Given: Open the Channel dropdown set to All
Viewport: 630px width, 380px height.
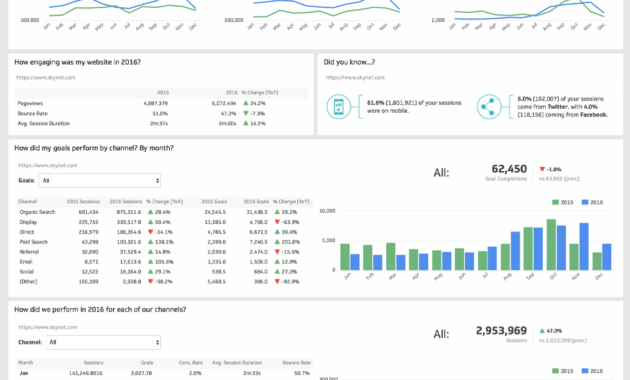Looking at the screenshot, I should tap(103, 342).
